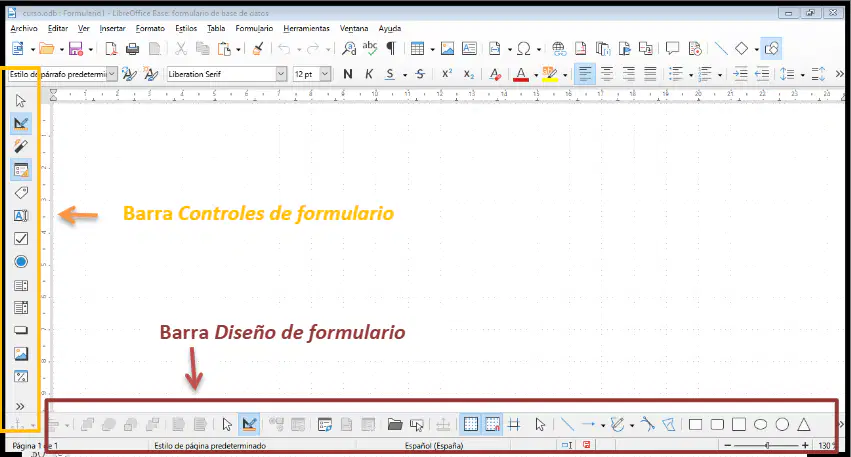Select the Combo Box form control
Image resolution: width=851 pixels, height=457 pixels.
(21, 308)
